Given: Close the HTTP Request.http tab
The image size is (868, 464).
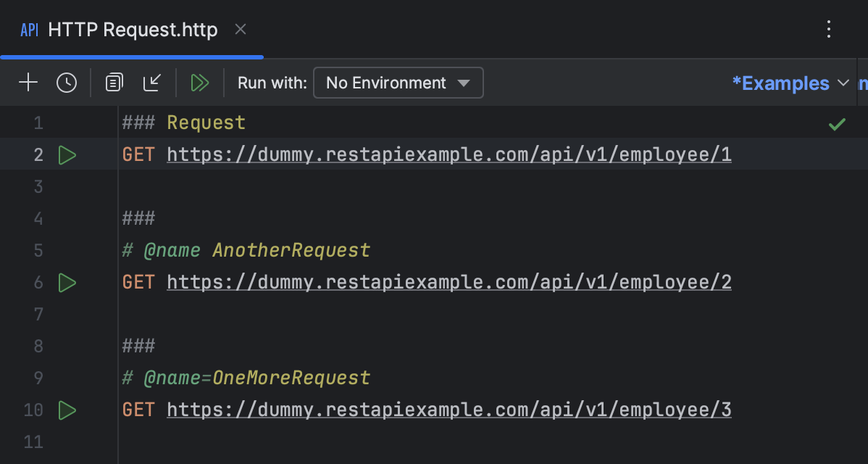Looking at the screenshot, I should click(240, 30).
